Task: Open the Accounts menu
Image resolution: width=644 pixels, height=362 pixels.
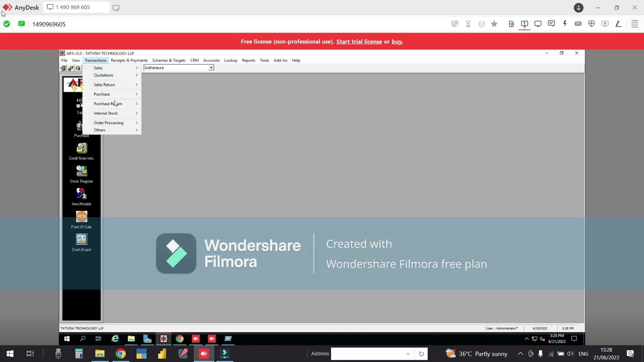Action: point(211,60)
